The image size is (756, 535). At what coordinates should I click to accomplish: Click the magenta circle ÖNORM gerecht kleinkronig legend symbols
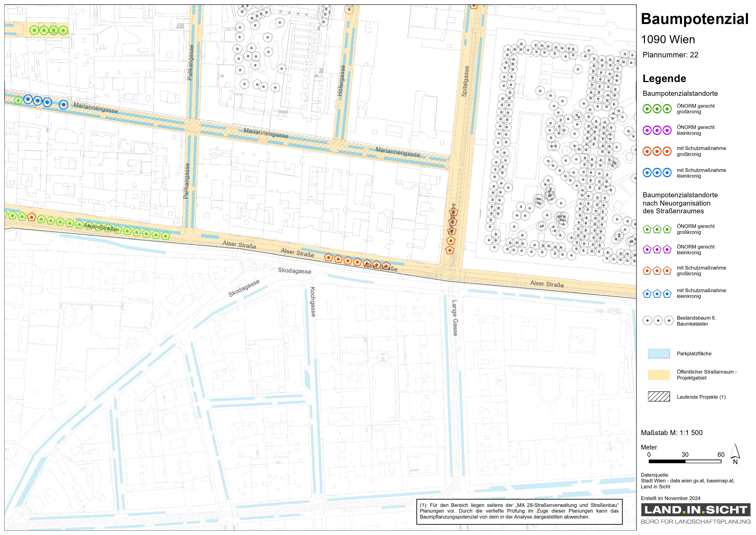click(x=657, y=130)
